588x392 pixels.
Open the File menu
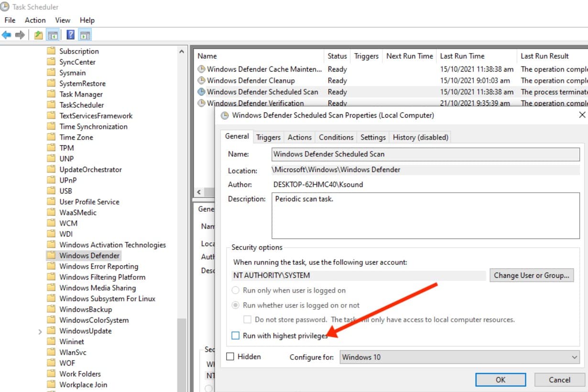click(x=10, y=20)
